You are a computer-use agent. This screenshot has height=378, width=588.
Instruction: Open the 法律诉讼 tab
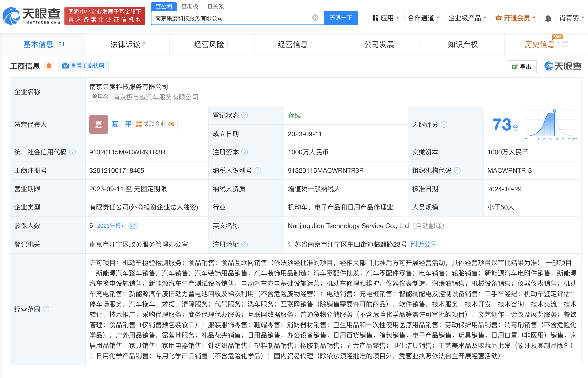click(x=127, y=44)
